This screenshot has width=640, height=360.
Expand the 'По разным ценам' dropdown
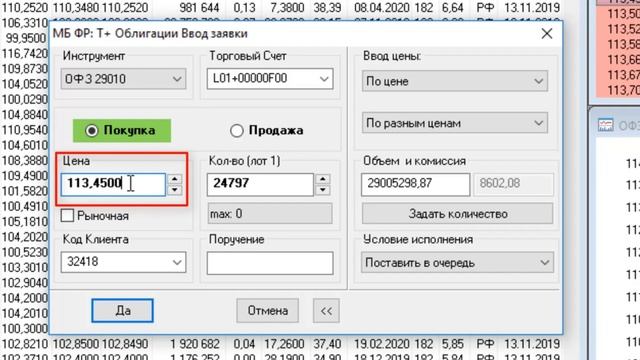(455, 123)
